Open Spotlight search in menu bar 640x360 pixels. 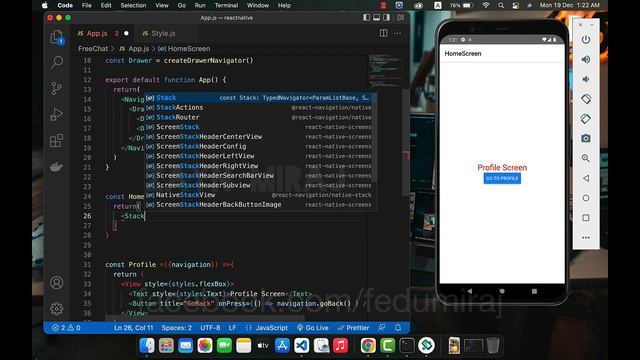(x=501, y=5)
